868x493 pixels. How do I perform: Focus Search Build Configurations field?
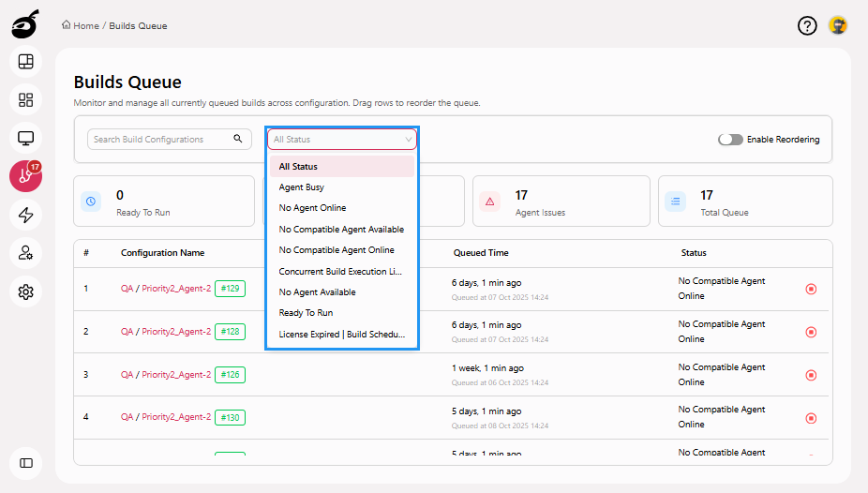[x=170, y=139]
